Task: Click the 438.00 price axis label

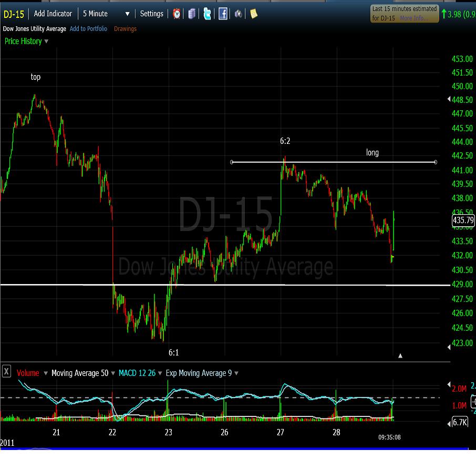Action: 462,198
